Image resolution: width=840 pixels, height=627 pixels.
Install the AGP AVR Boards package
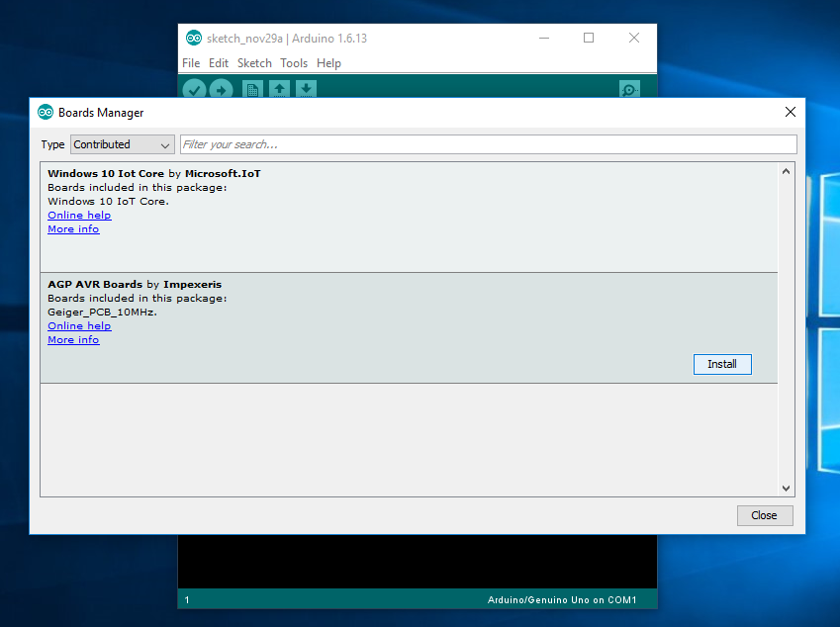click(x=722, y=364)
